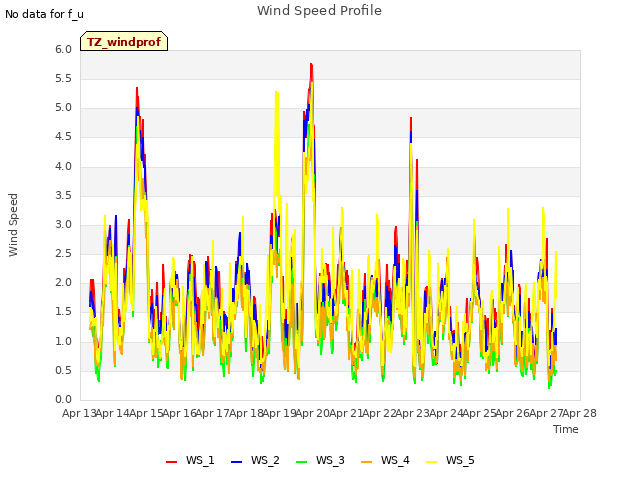
Task: Click the Apr 28 x-axis tick label
Action: [580, 413]
